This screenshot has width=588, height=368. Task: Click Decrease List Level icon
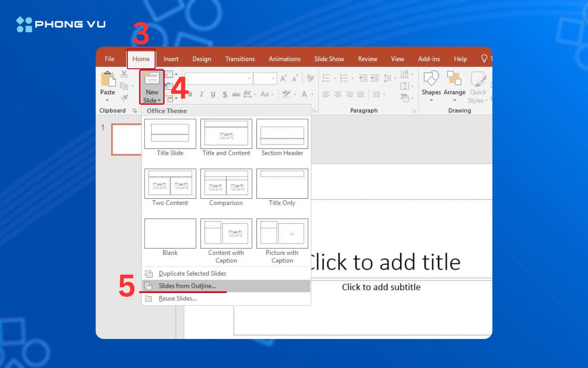(x=363, y=78)
